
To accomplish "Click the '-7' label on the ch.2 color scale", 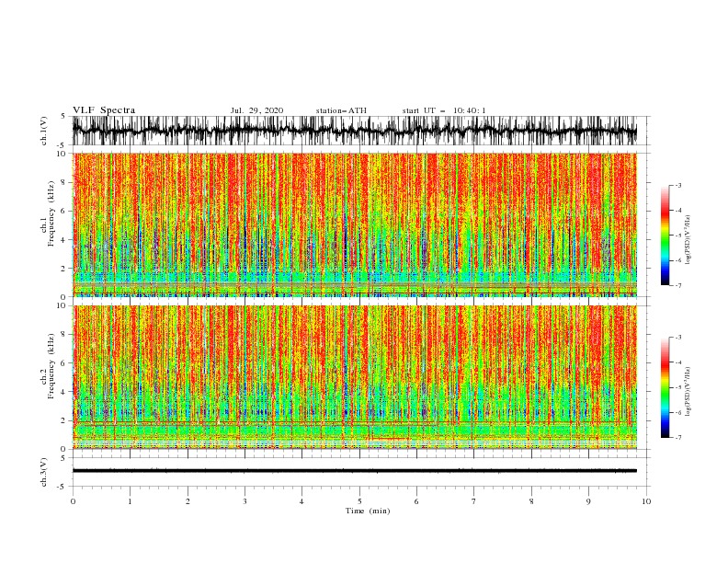I will [677, 438].
